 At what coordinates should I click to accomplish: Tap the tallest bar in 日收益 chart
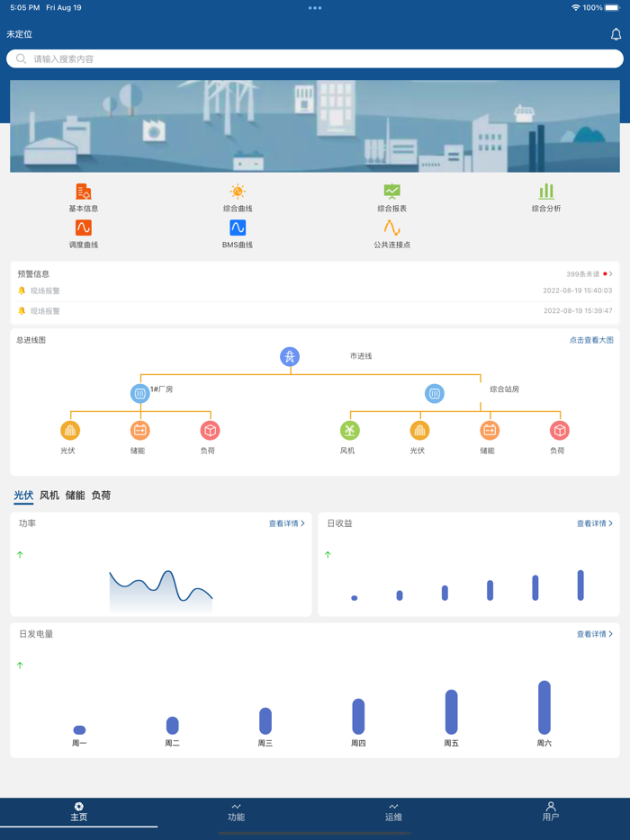tap(580, 585)
